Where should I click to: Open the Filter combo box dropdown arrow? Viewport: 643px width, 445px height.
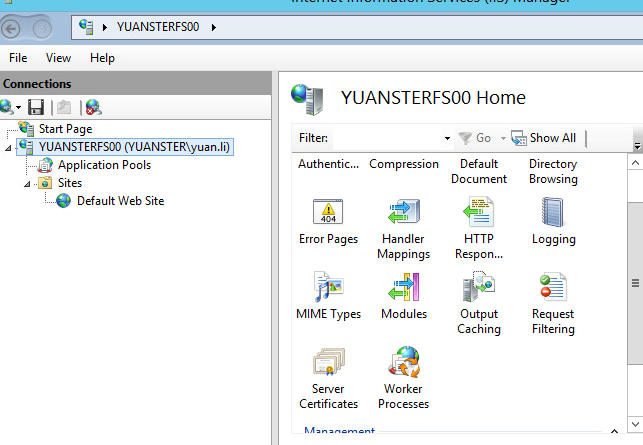(447, 138)
